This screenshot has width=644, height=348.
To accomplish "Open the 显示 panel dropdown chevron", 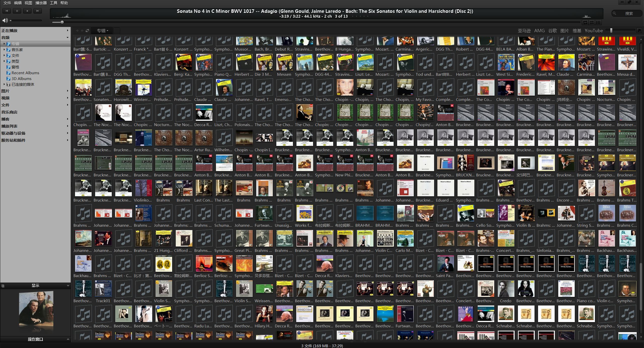I will [x=68, y=286].
